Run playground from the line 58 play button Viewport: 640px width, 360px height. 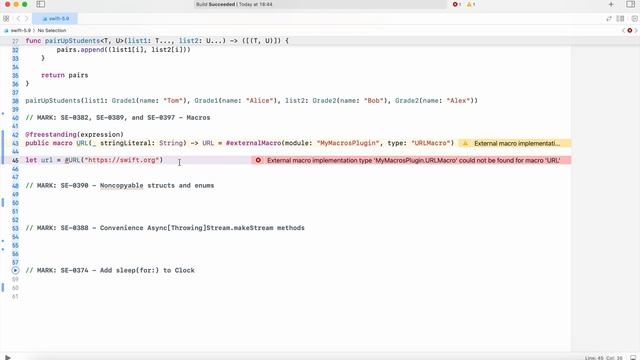click(x=15, y=270)
